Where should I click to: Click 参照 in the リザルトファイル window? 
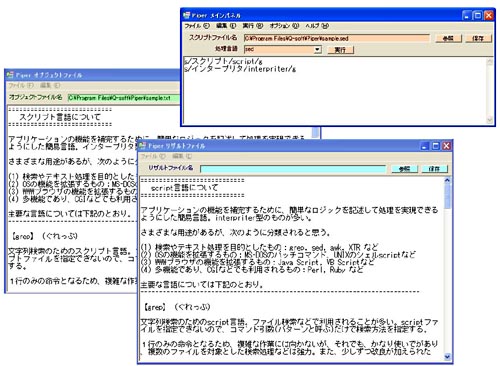pyautogui.click(x=404, y=169)
